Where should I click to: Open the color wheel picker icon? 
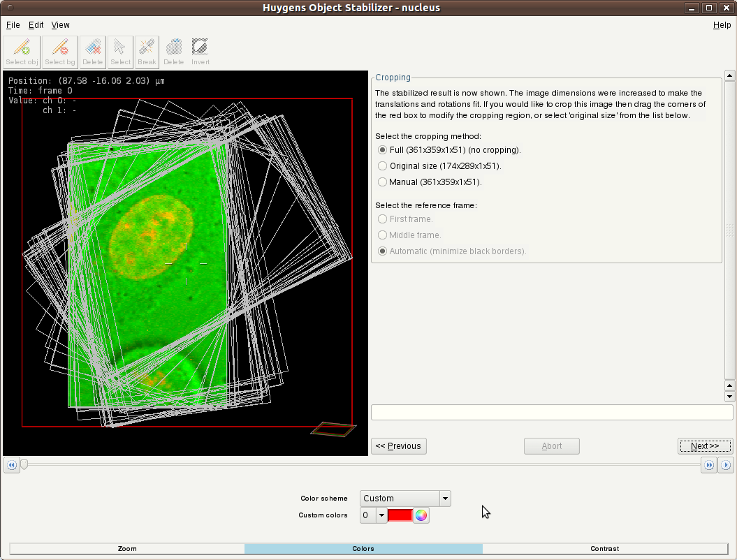coord(421,515)
